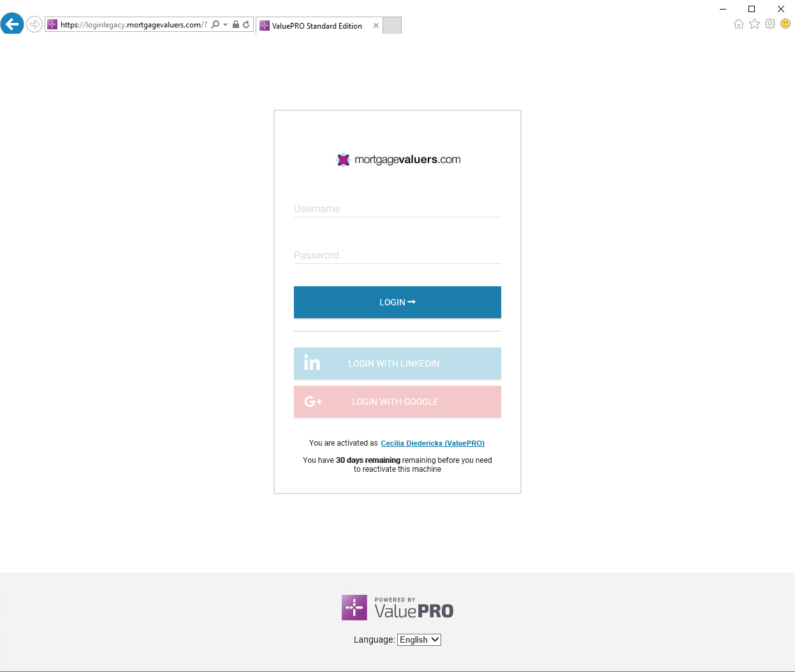Click the smiley feedback icon

click(785, 24)
